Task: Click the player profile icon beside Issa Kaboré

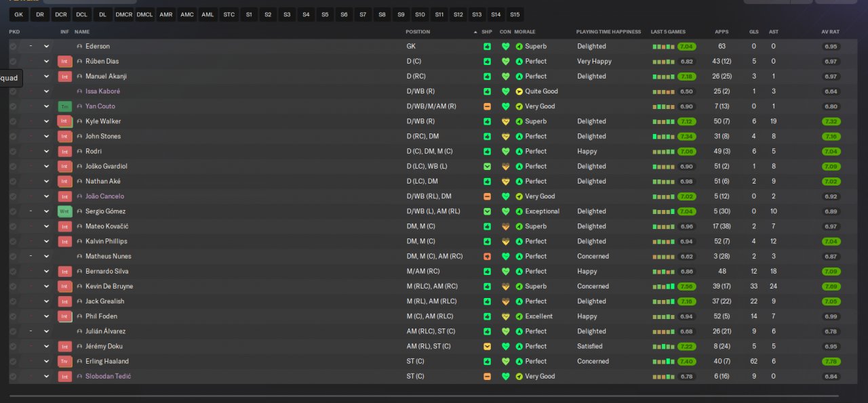Action: 79,91
